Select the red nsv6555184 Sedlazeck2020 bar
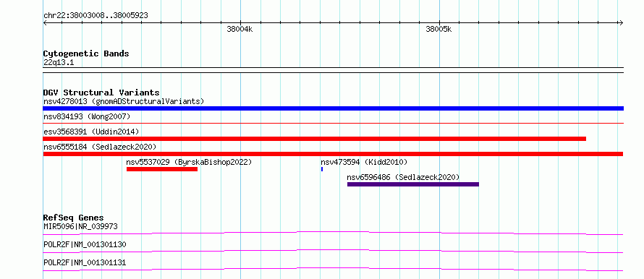Viewport: 644px width, 279px height. coord(333,154)
